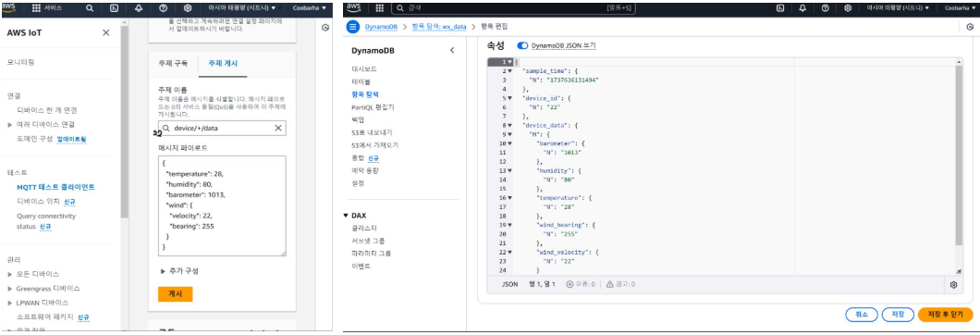Image resolution: width=980 pixels, height=335 pixels.
Task: Click the 취소 cancel button
Action: [x=862, y=315]
